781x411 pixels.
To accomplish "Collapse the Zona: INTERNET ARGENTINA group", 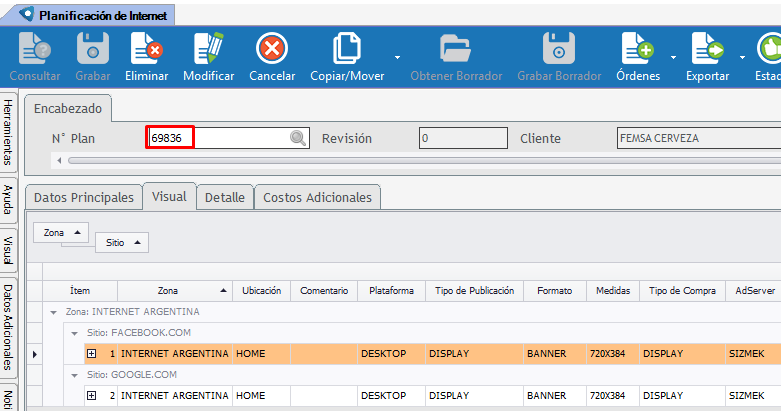I will pos(55,312).
